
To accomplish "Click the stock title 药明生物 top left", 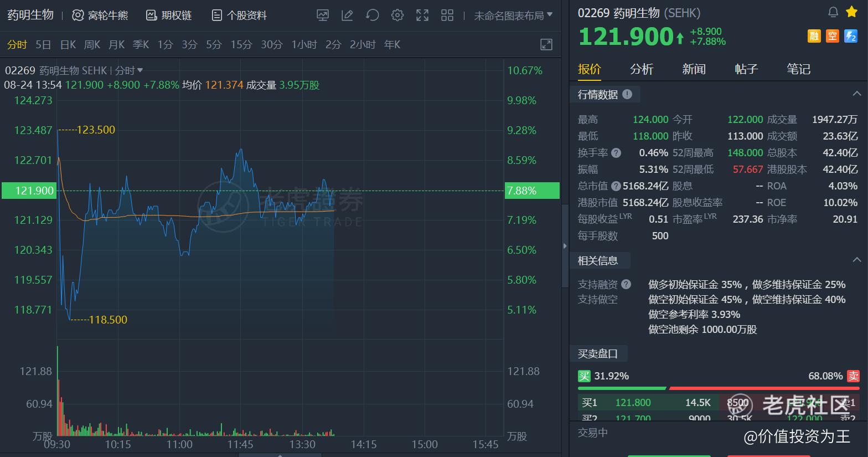I will tap(30, 15).
